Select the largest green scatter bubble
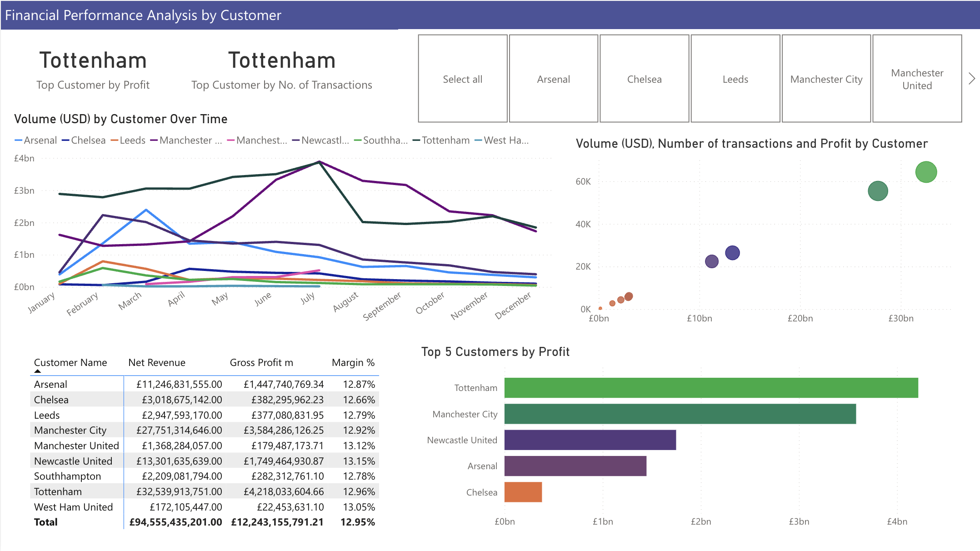This screenshot has width=980, height=551. 925,172
